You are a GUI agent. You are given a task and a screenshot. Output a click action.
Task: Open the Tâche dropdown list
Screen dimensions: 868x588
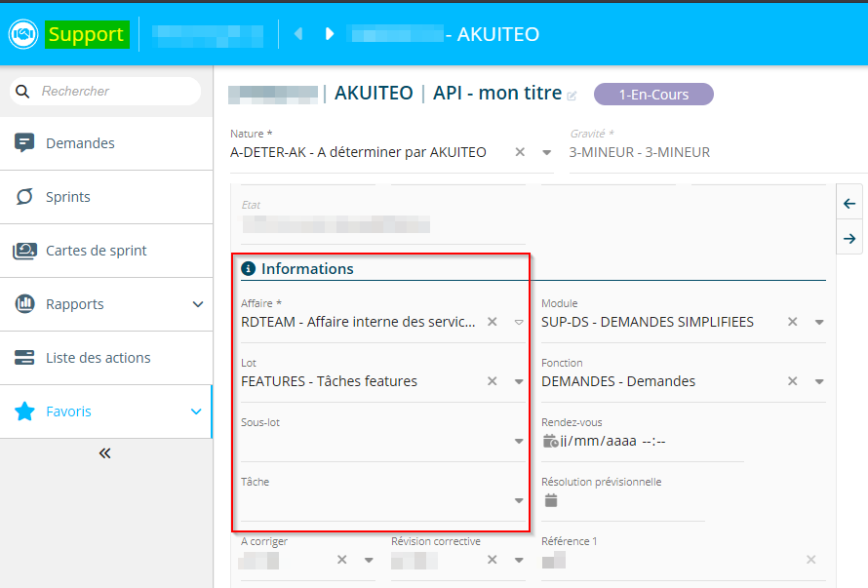[x=519, y=501]
